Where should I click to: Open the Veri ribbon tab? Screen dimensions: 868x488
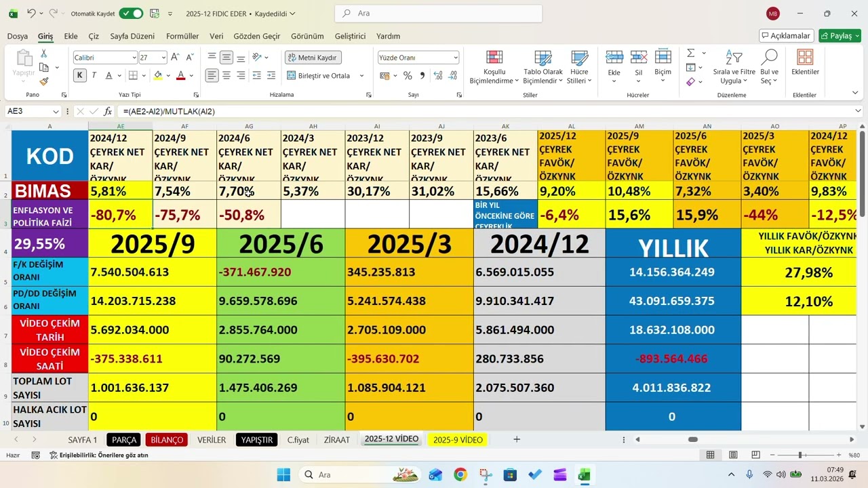[216, 36]
